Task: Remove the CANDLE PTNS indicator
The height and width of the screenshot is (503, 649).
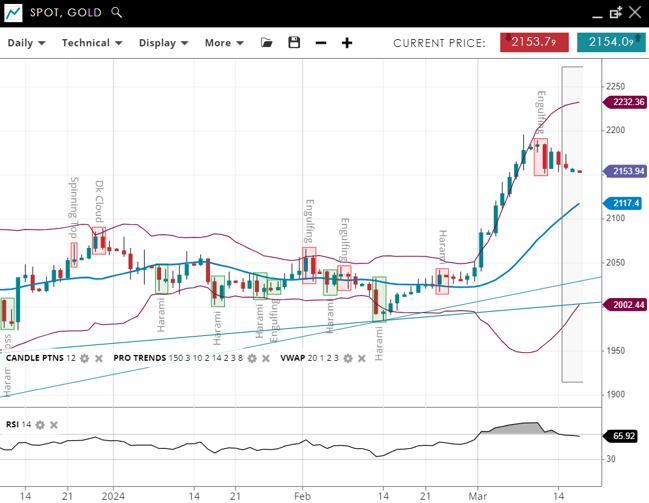Action: pyautogui.click(x=99, y=358)
